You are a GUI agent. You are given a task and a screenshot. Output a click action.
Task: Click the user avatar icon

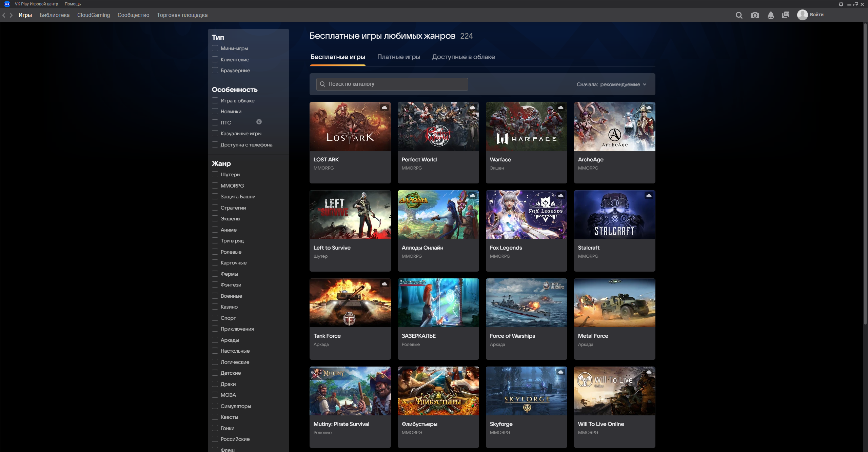[x=802, y=15]
